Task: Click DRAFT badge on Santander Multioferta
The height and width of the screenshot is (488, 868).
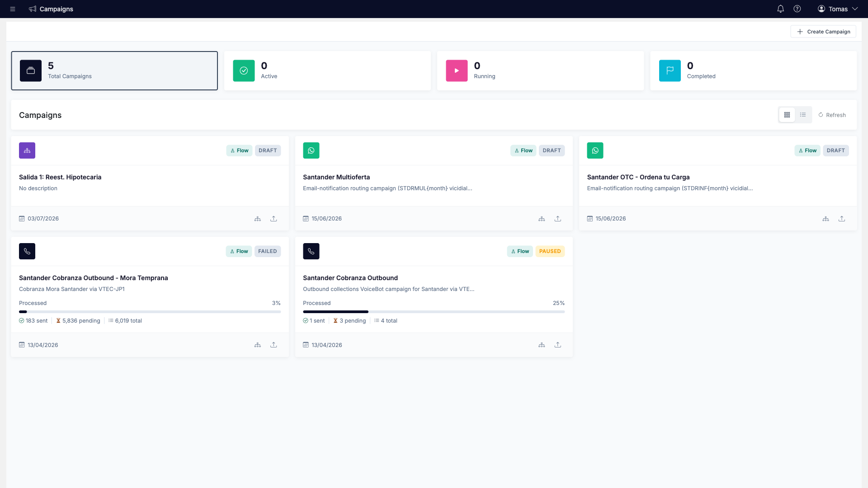Action: (552, 150)
